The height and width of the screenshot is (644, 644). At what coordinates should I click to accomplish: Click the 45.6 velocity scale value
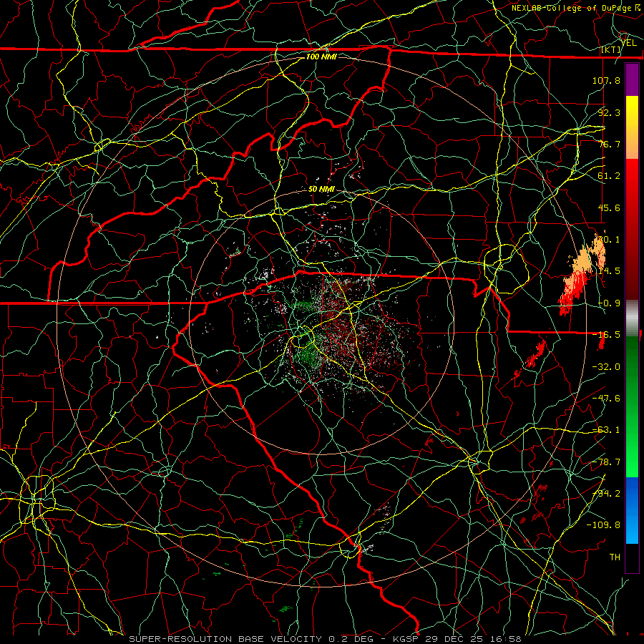[609, 208]
